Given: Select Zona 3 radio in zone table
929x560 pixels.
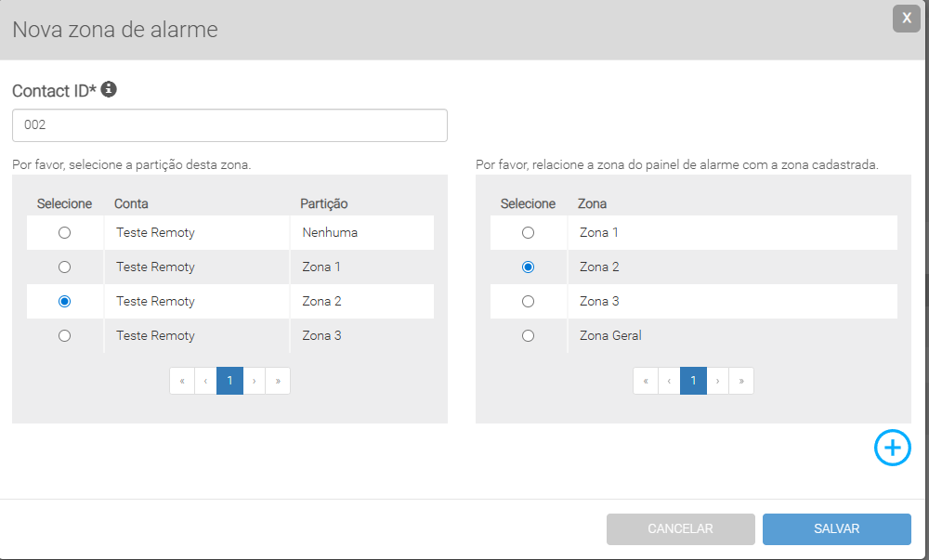Looking at the screenshot, I should [x=529, y=302].
